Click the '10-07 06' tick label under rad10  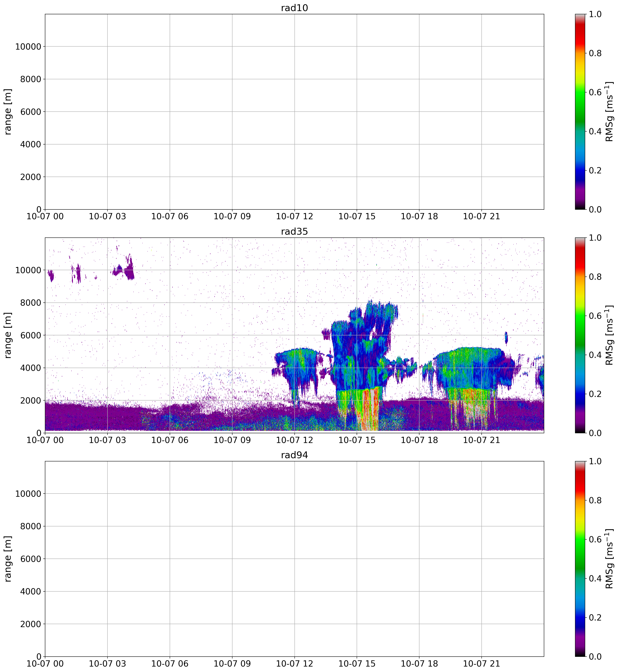(x=170, y=216)
